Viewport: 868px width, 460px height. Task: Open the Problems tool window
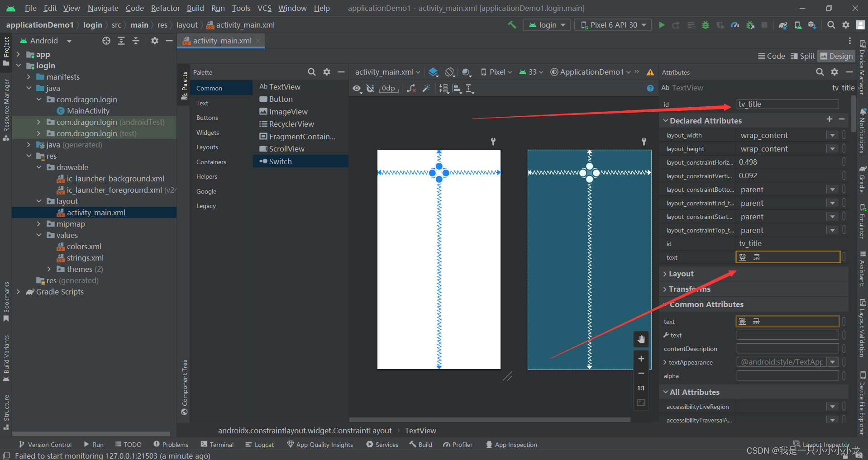coord(171,445)
